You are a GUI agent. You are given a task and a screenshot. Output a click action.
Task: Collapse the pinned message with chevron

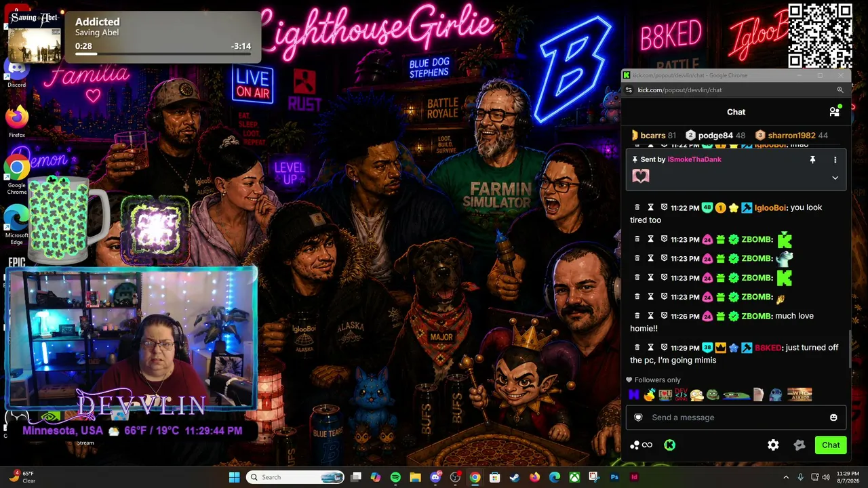pos(835,178)
